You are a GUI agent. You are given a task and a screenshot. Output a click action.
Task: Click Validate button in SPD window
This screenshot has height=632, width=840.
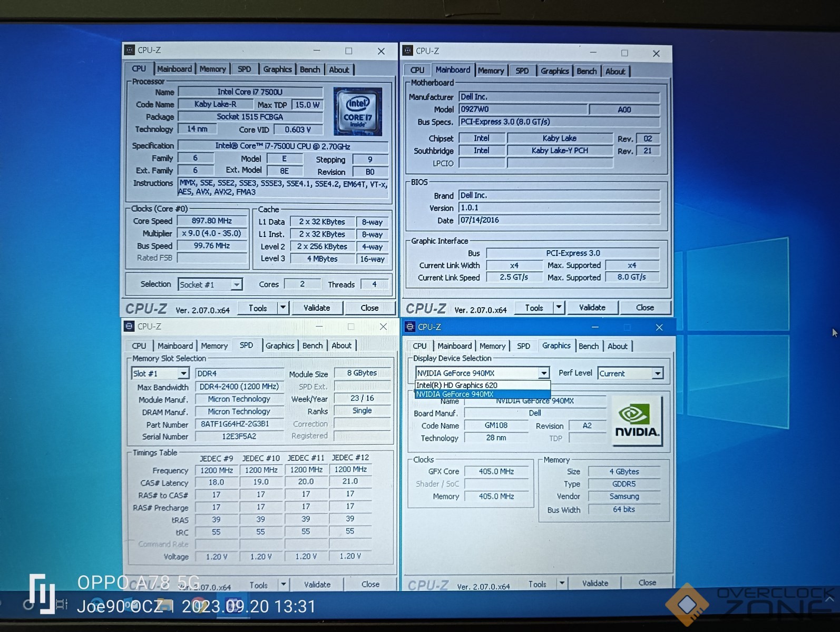point(317,584)
